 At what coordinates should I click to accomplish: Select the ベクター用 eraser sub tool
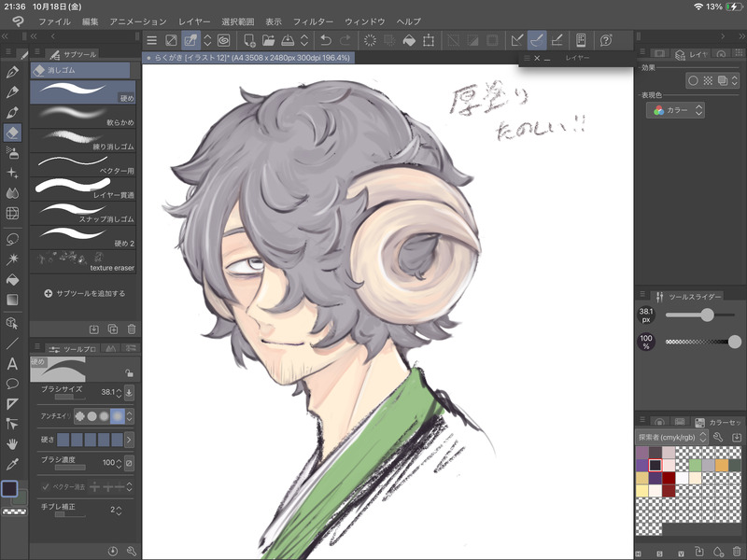click(83, 164)
